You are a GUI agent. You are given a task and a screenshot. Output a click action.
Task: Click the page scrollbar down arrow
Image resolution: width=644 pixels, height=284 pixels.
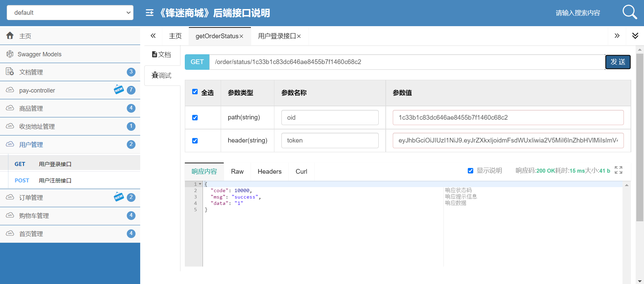click(x=640, y=281)
